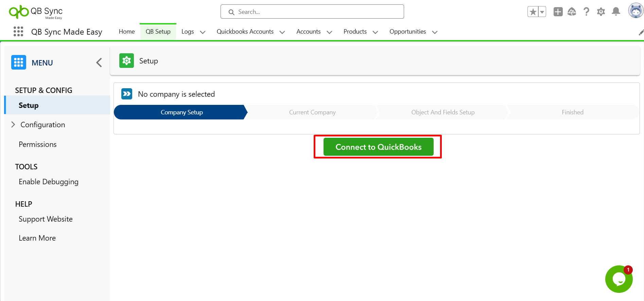Click the Trailhead guidance icon
The width and height of the screenshot is (644, 301).
tap(572, 12)
